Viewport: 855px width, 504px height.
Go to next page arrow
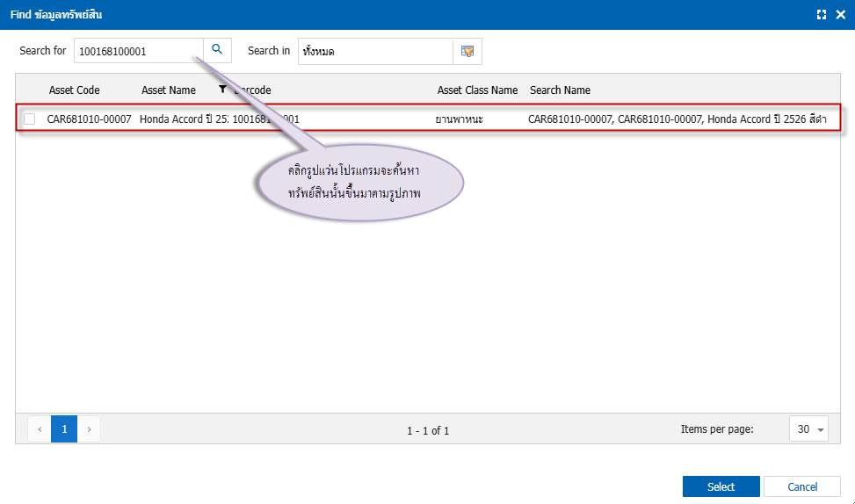(x=89, y=429)
